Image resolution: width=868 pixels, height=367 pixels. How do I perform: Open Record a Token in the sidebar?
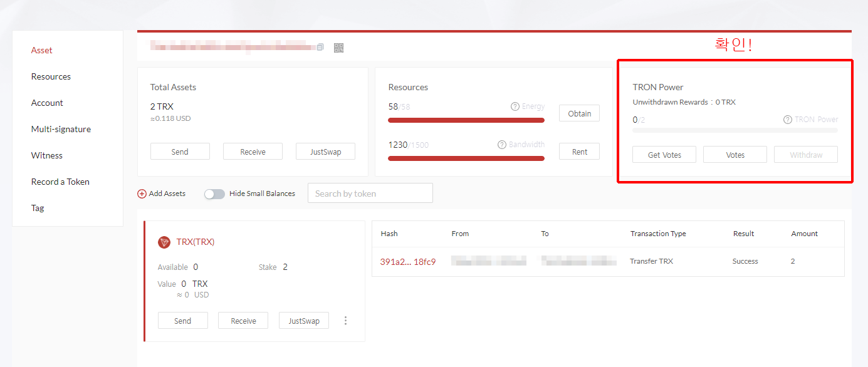(x=60, y=182)
